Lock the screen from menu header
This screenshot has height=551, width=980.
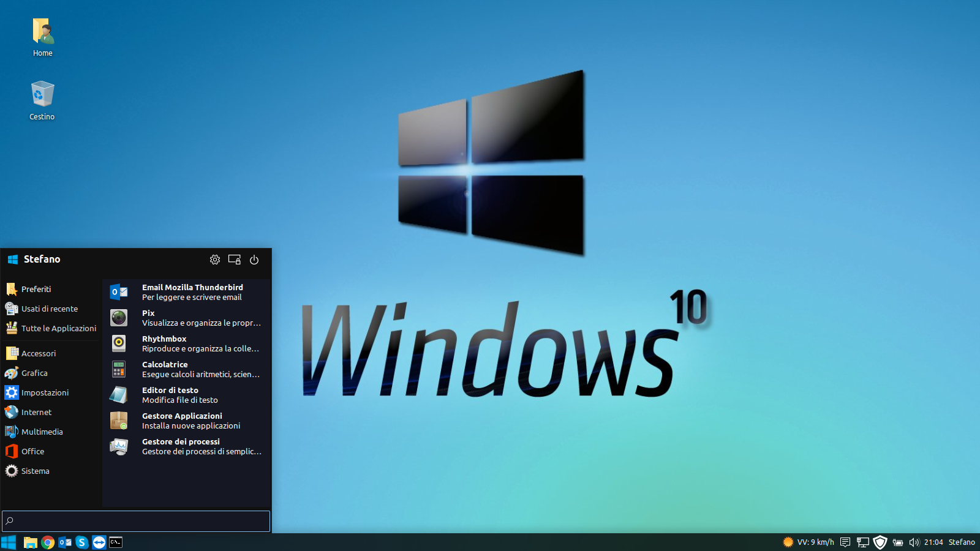click(235, 260)
